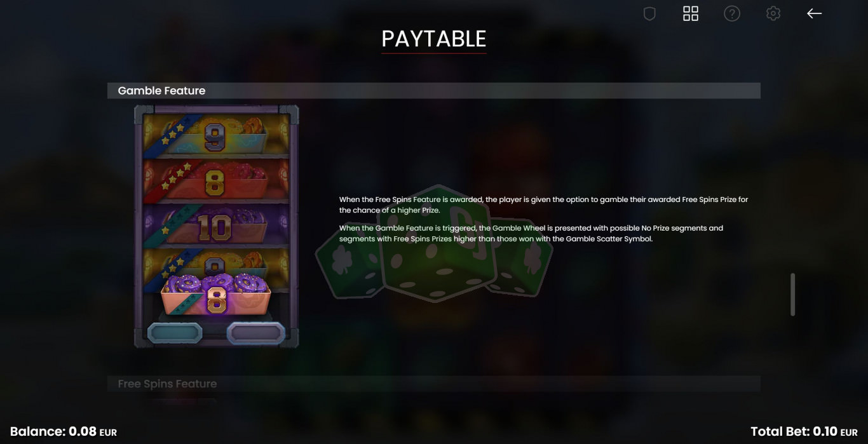The width and height of the screenshot is (868, 444).
Task: Click the Gamble Wheel description paragraph
Action: point(531,233)
